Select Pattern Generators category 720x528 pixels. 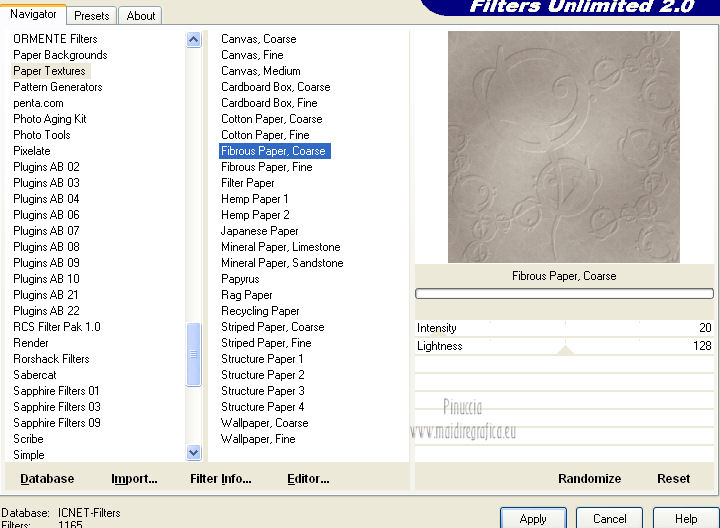[x=57, y=87]
